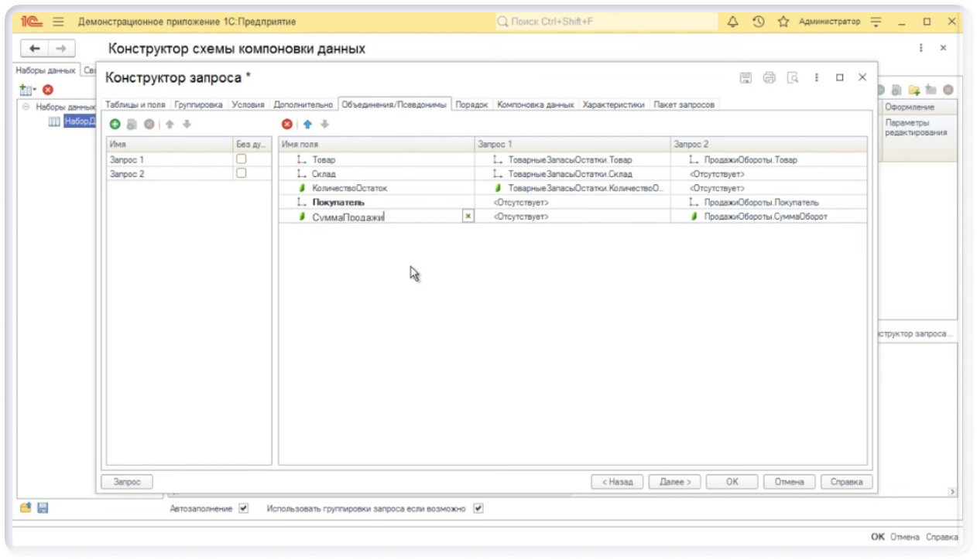977x560 pixels.
Task: Open the Компоновка данных tab
Action: point(535,104)
